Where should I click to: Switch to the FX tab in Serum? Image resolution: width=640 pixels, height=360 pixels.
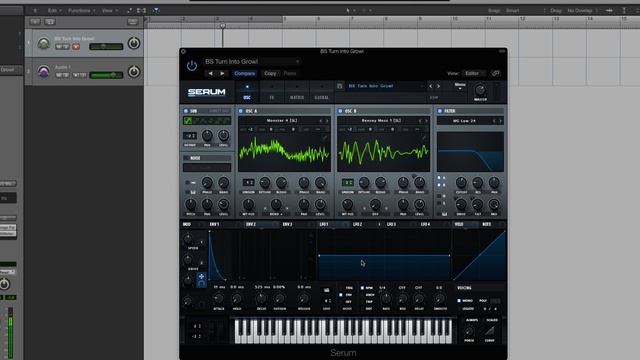272,92
